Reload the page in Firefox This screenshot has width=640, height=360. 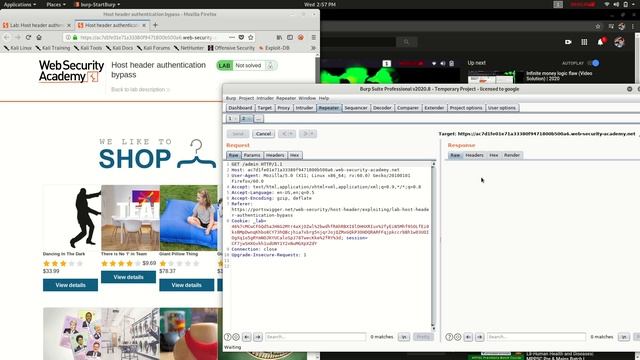(28, 37)
